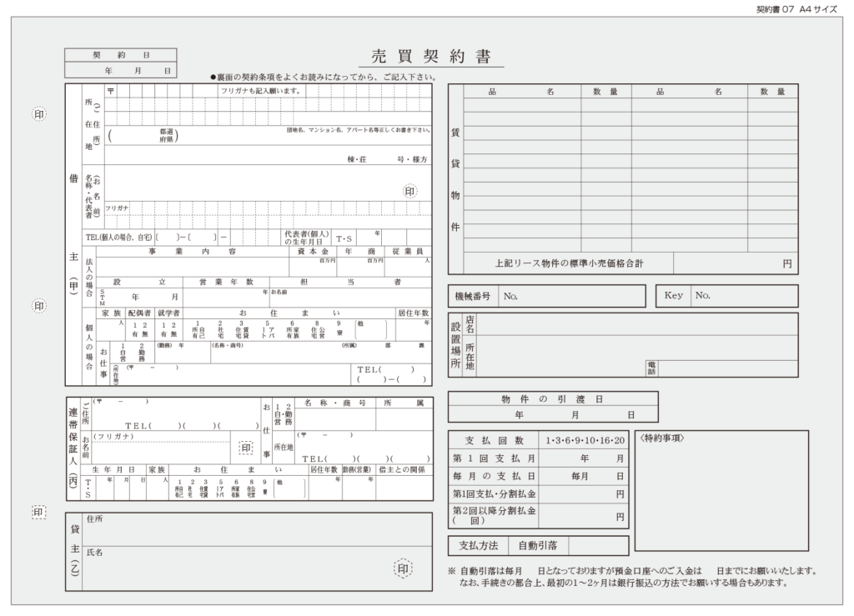Click the 印 seal mark in guarantor name row
This screenshot has width=854, height=616.
tap(246, 448)
